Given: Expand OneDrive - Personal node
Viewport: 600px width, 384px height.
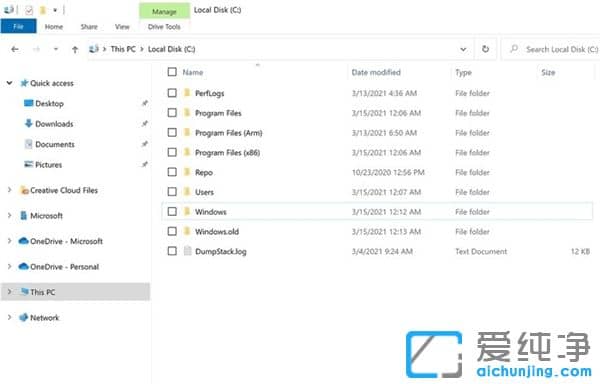Looking at the screenshot, I should pos(10,266).
